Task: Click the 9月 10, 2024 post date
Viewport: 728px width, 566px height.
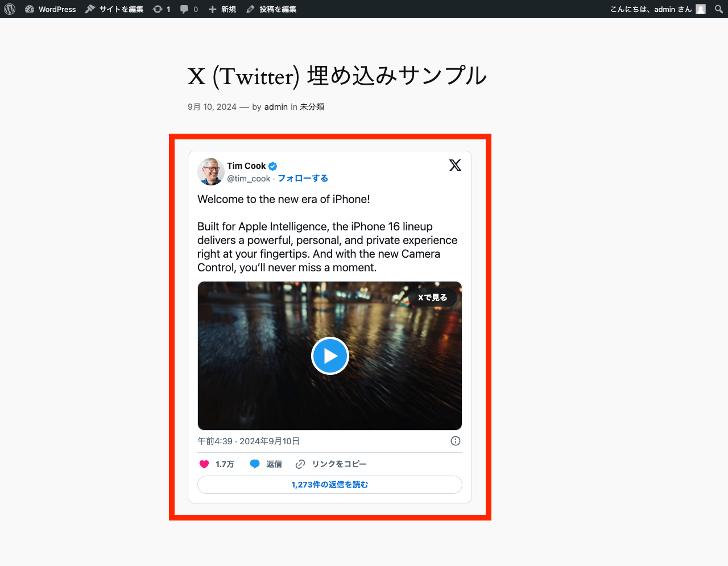Action: pos(212,107)
